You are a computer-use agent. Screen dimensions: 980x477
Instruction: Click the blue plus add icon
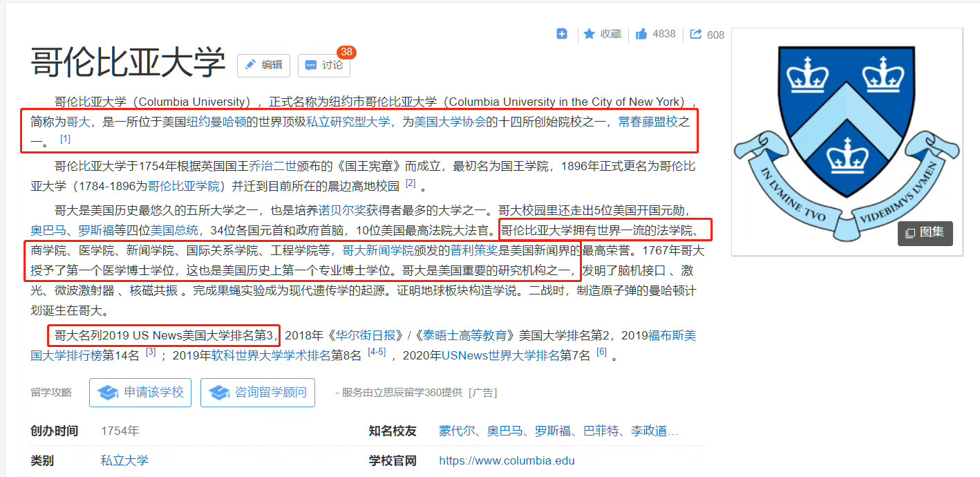point(562,34)
